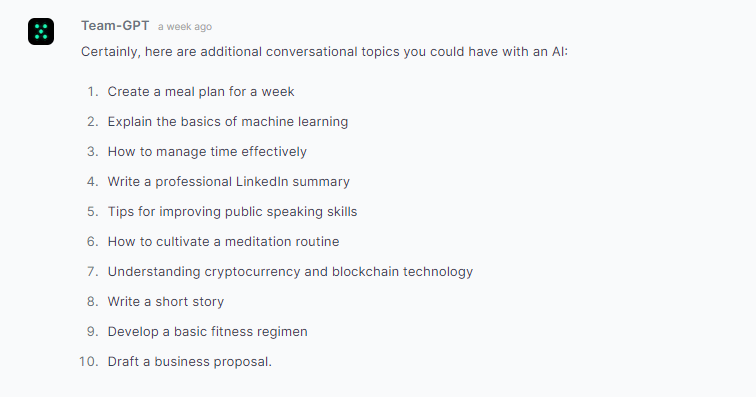Click 'How to cultivate a meditation routine'

(223, 241)
